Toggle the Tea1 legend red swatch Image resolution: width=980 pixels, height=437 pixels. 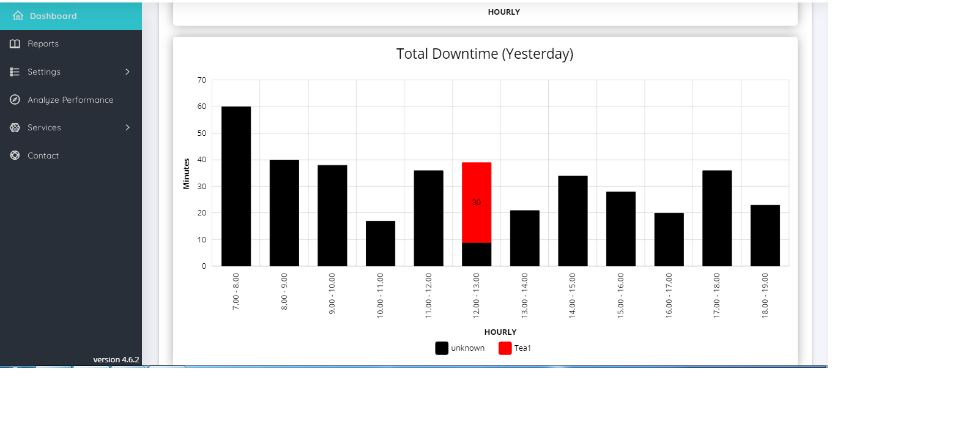pyautogui.click(x=505, y=348)
